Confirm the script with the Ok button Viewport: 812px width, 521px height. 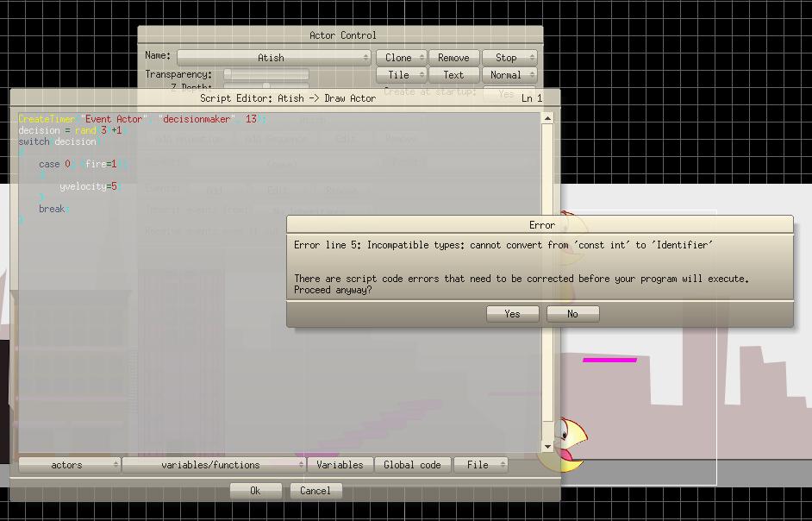tap(255, 491)
